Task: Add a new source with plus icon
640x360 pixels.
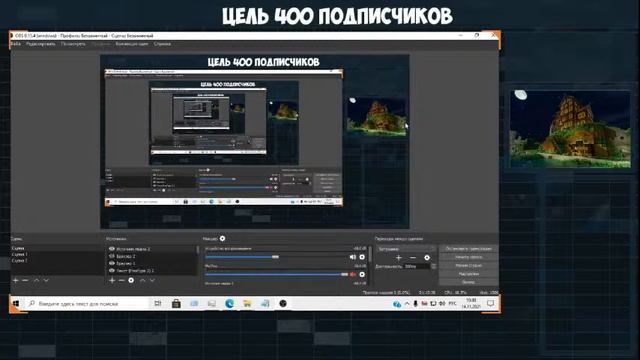Action: (112, 280)
